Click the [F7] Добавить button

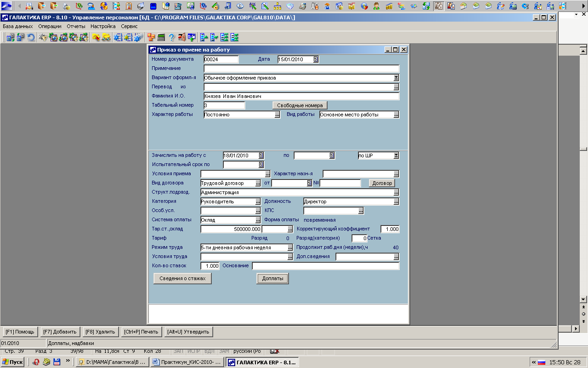tap(60, 332)
